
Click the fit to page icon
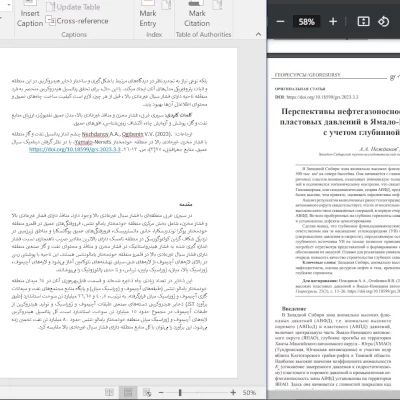click(x=363, y=22)
